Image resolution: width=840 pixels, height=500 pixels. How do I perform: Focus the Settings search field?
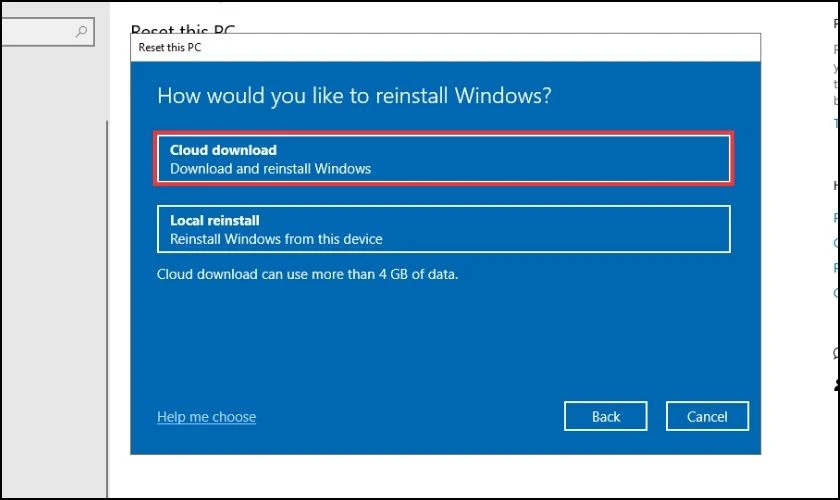47,32
